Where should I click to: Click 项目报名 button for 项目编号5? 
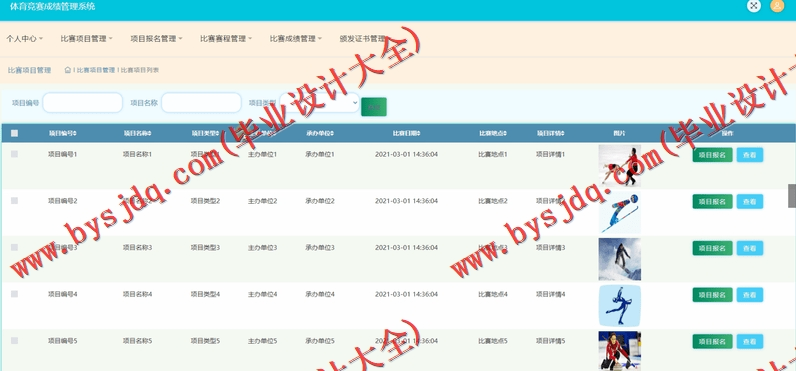(712, 342)
